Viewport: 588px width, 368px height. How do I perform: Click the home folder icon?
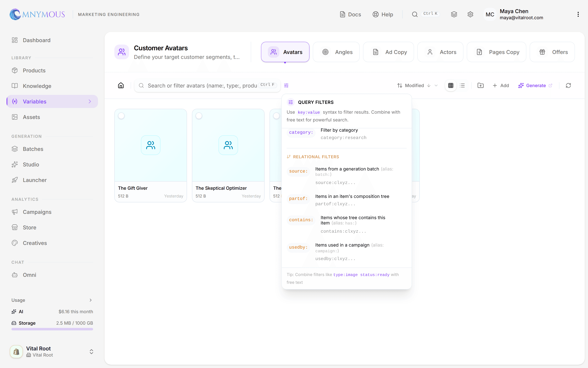(121, 85)
